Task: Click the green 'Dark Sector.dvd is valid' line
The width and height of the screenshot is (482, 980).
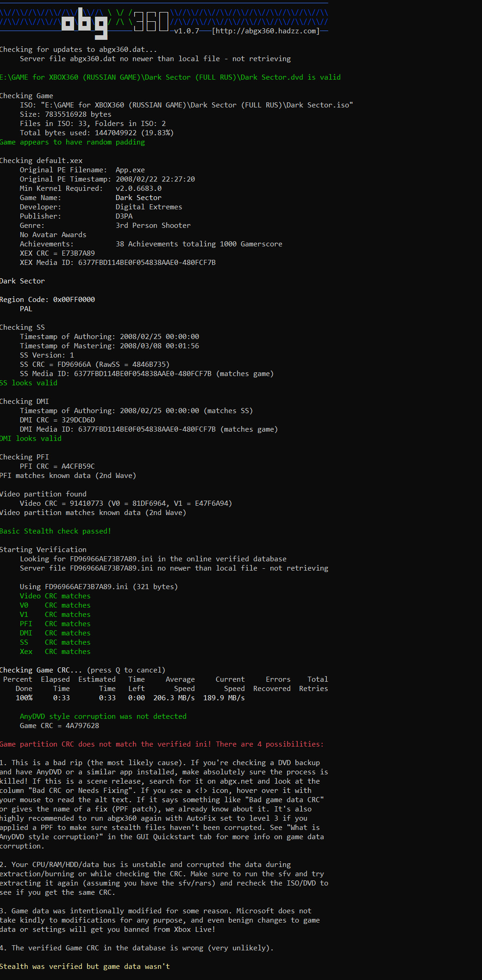Action: coord(170,77)
